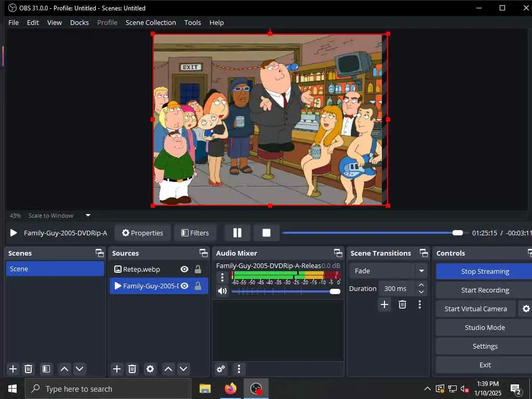Open the File menu
The width and height of the screenshot is (532, 399).
[x=14, y=22]
